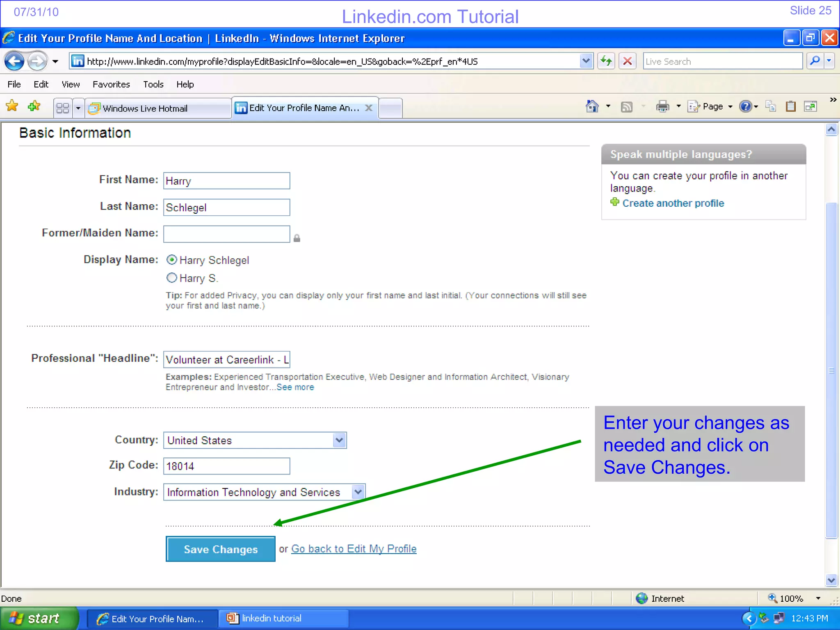Expand hidden system tray icons arrow
Image resolution: width=840 pixels, height=630 pixels.
[749, 619]
